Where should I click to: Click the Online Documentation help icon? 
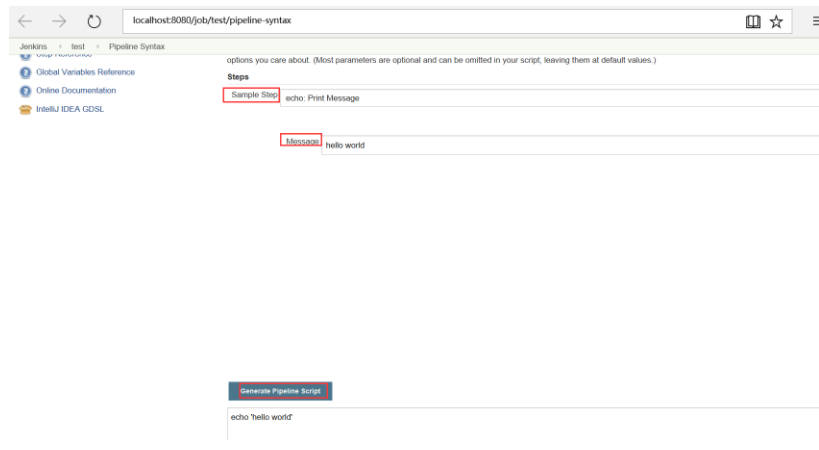pyautogui.click(x=25, y=91)
